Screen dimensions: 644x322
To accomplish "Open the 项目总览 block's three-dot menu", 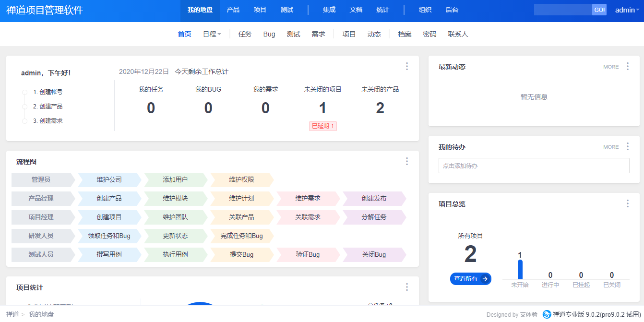I will coord(628,203).
